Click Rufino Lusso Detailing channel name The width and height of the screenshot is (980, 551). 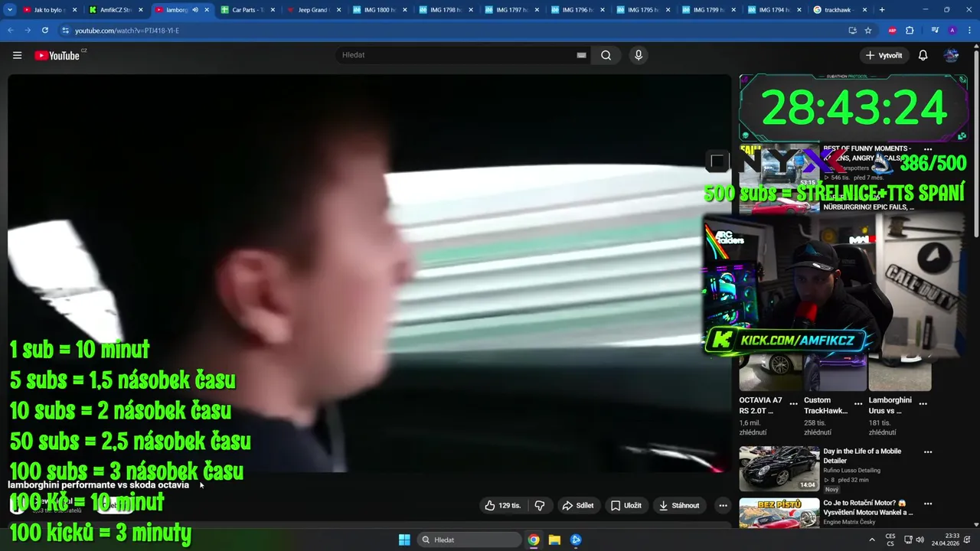pyautogui.click(x=851, y=471)
